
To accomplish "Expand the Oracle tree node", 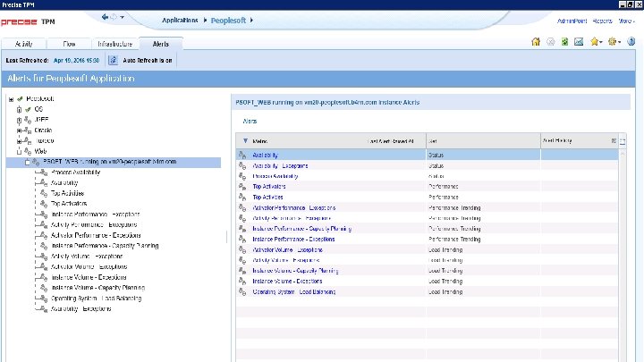I will pyautogui.click(x=19, y=130).
